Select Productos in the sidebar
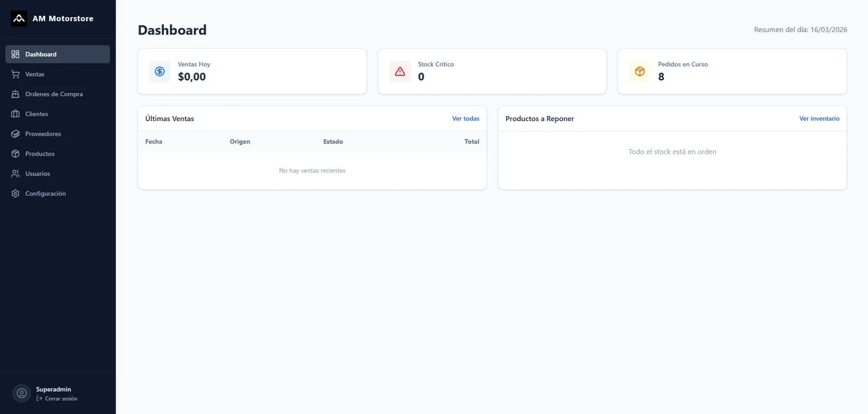868x414 pixels. tap(58, 154)
